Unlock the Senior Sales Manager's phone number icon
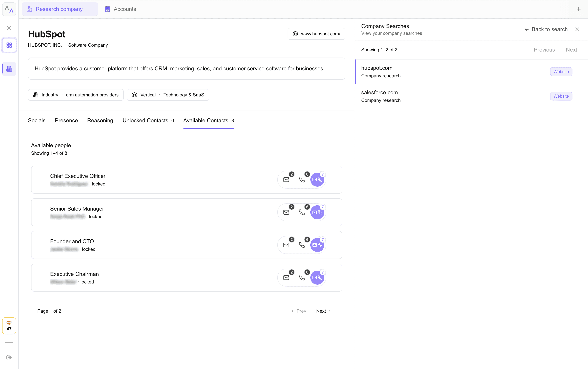This screenshot has width=588, height=369. coord(302,212)
